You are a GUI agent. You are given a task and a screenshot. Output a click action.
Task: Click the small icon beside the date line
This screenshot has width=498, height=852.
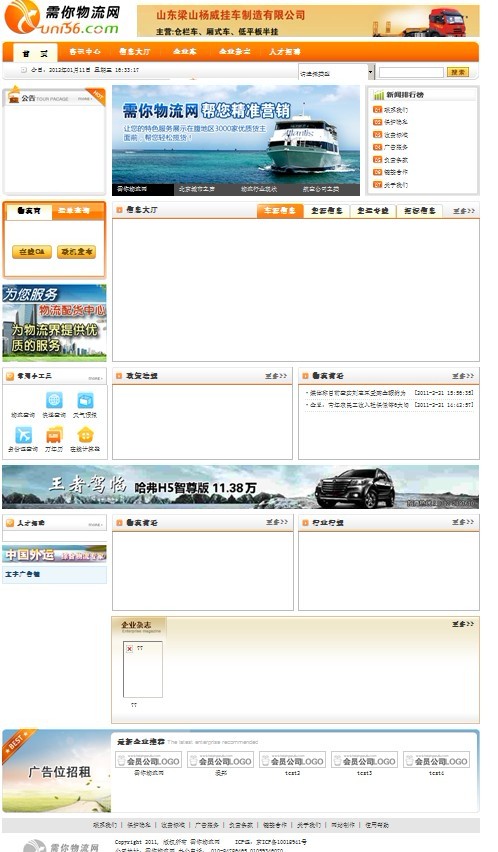click(23, 70)
